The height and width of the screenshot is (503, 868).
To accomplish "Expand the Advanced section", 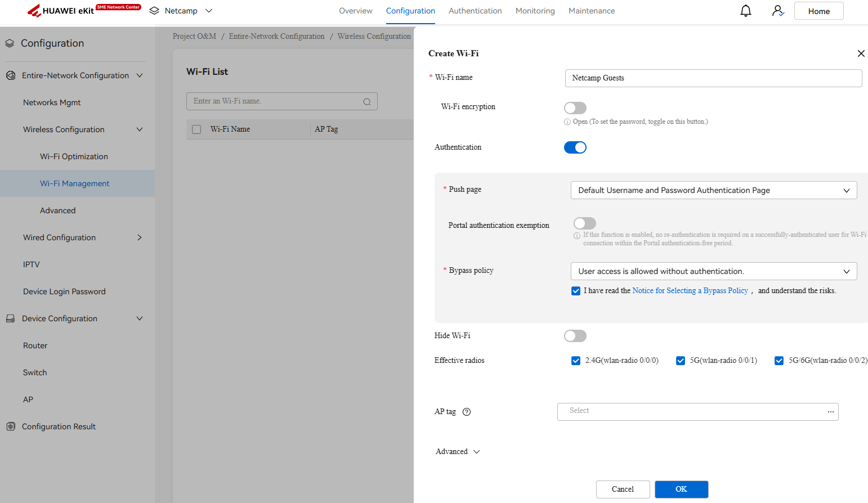I will 458,452.
